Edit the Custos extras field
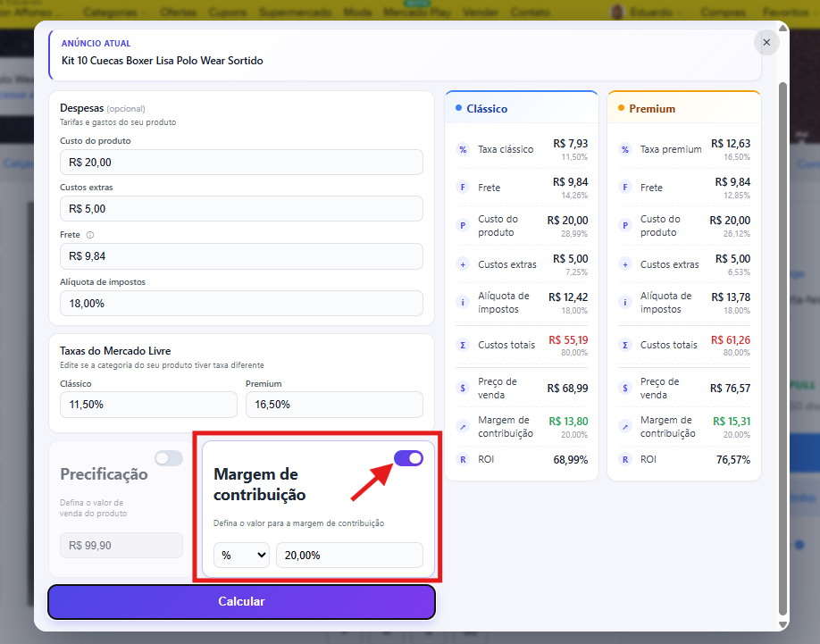 coord(241,209)
